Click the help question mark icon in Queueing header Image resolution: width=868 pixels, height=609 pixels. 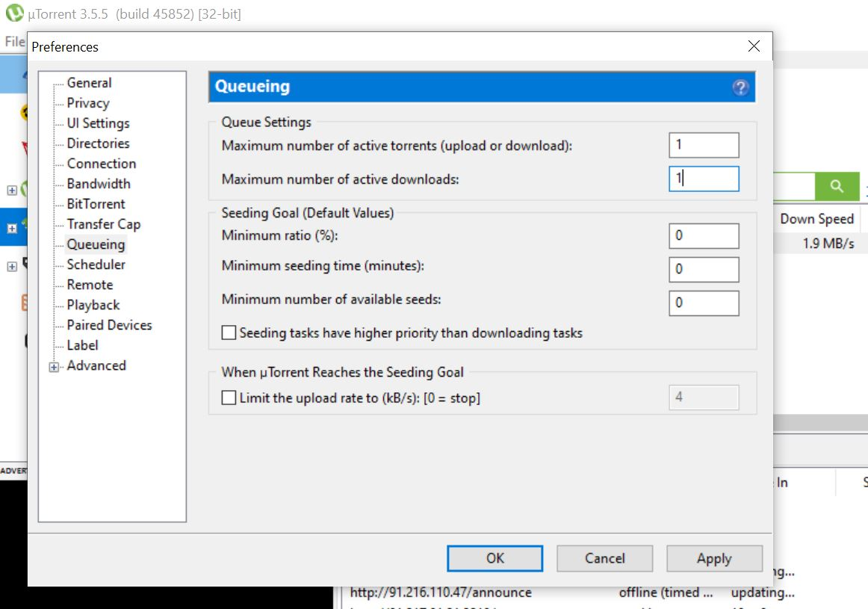coord(740,87)
